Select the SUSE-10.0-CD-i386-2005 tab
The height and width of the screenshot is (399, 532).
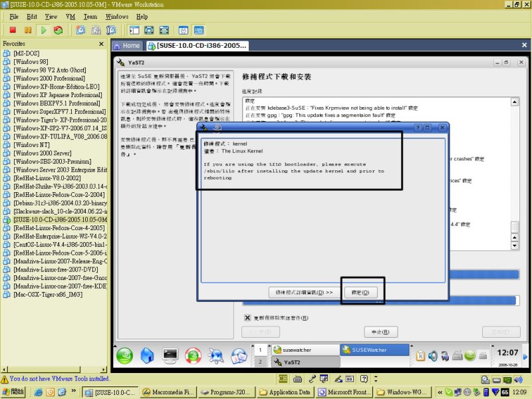[198, 46]
